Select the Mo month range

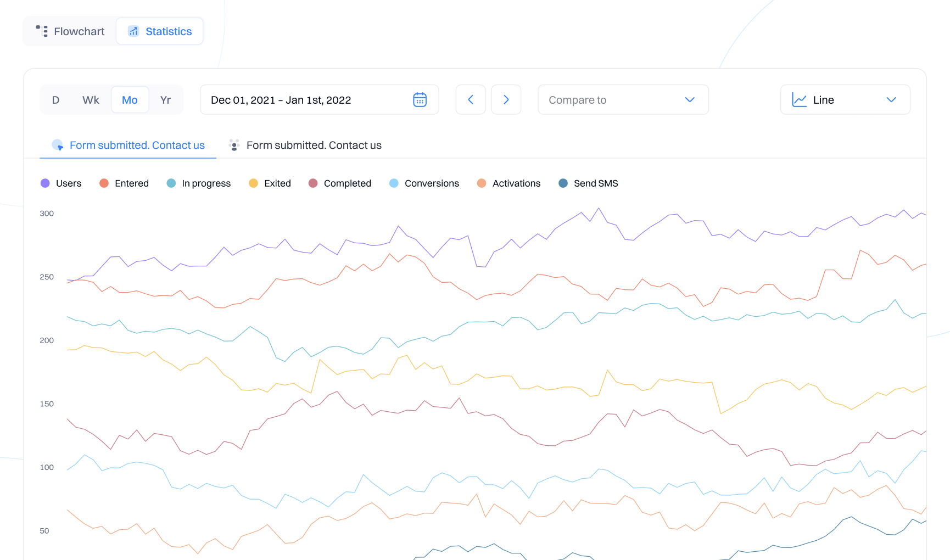click(130, 100)
